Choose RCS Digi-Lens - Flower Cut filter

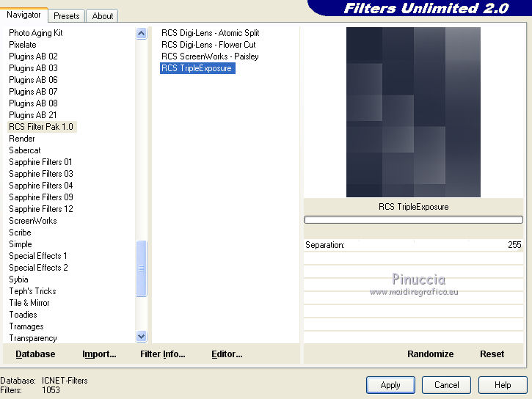(x=208, y=45)
